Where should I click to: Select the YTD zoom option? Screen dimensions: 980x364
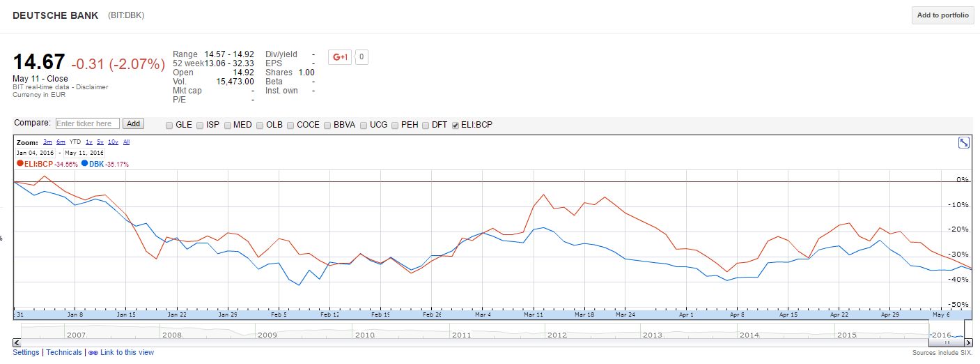coord(75,142)
